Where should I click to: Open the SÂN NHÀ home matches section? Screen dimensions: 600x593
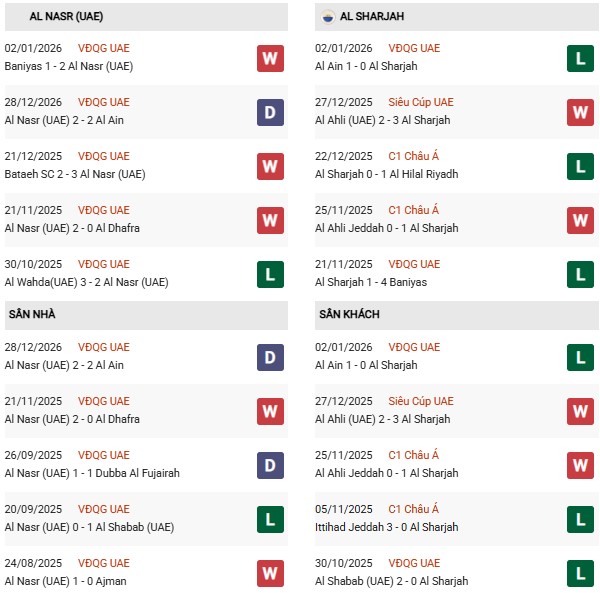(x=32, y=315)
